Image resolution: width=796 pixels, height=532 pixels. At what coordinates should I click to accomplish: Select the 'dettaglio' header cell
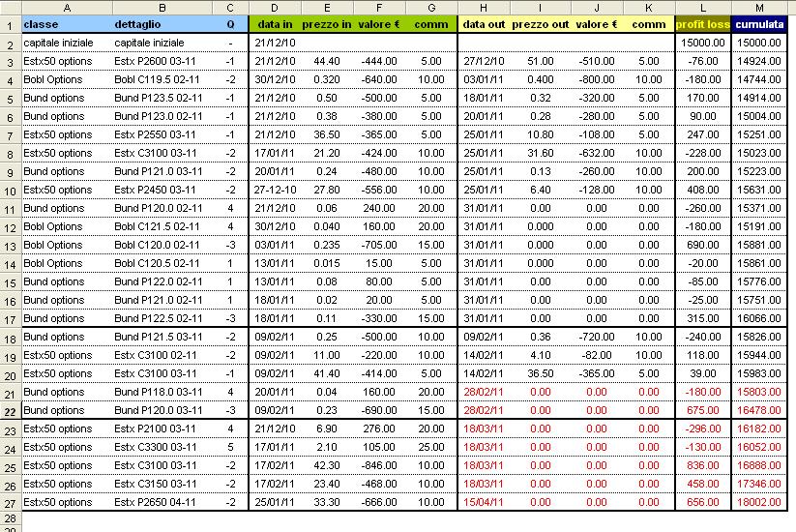[x=161, y=24]
